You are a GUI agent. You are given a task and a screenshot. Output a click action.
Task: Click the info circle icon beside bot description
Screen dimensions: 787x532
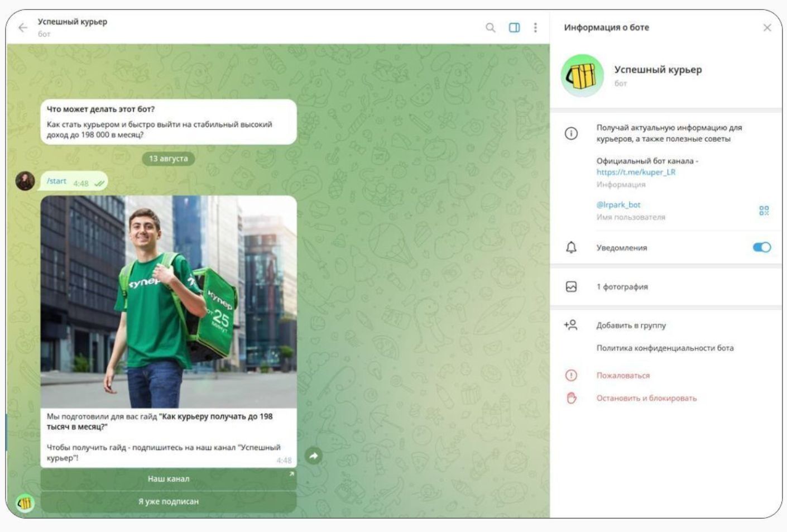571,133
